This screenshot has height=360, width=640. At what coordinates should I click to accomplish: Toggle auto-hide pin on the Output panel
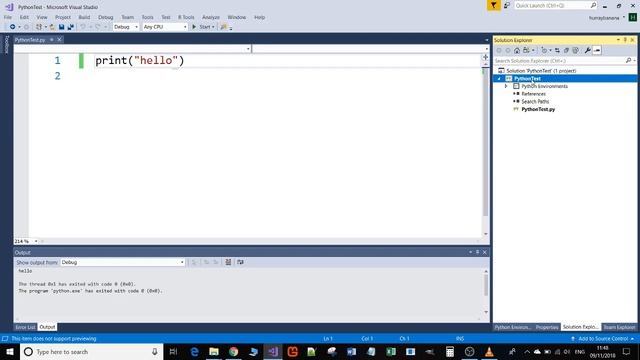point(478,252)
